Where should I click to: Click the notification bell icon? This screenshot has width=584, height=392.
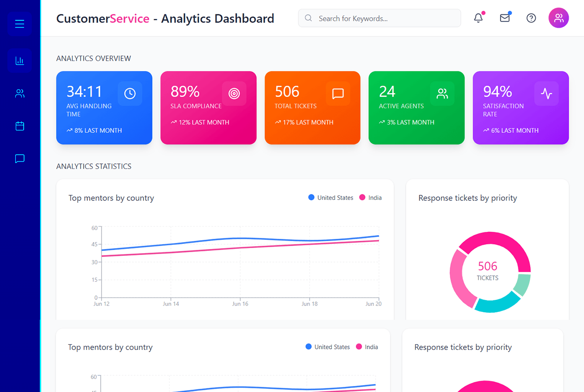point(478,18)
